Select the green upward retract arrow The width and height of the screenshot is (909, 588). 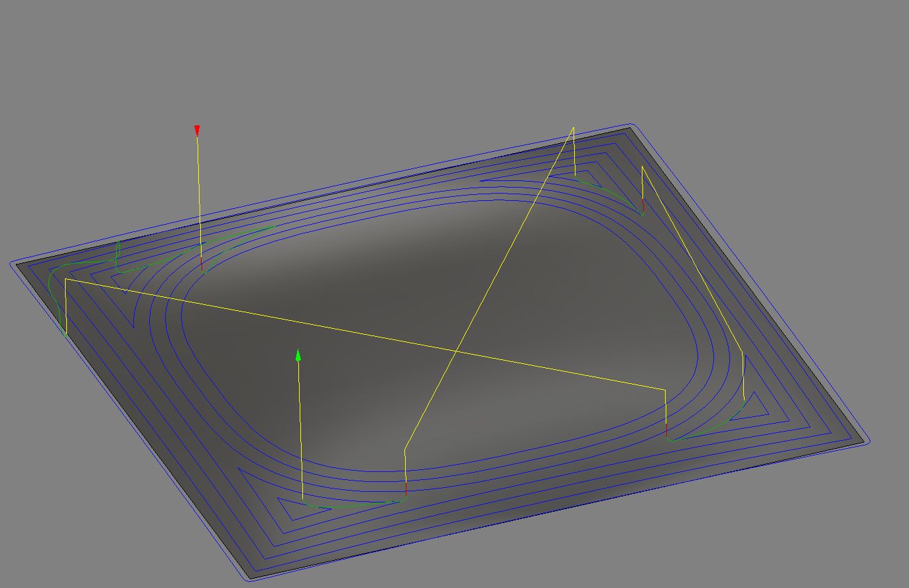(298, 356)
